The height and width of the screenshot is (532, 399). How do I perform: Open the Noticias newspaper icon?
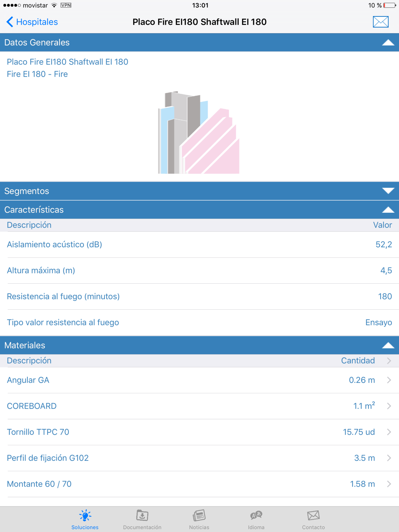tap(199, 515)
